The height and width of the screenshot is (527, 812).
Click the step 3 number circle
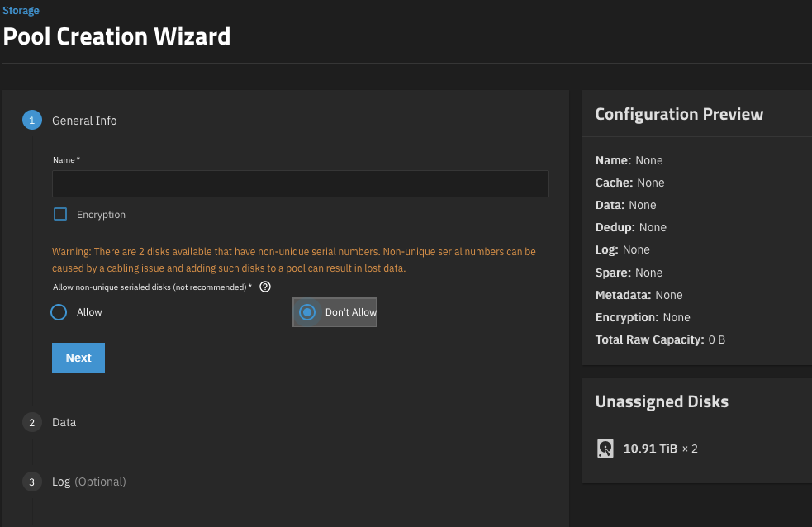click(31, 482)
